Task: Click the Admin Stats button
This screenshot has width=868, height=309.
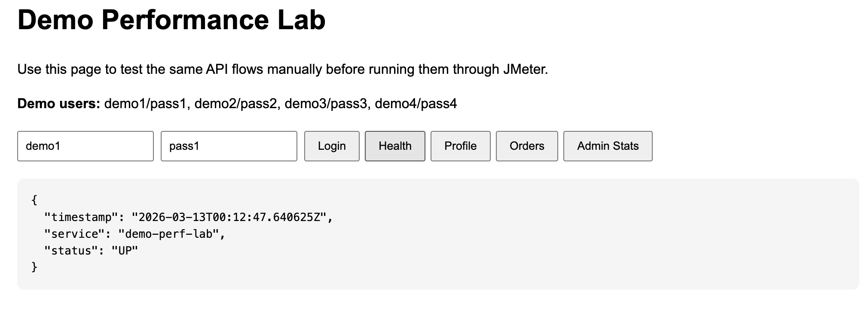Action: tap(608, 146)
